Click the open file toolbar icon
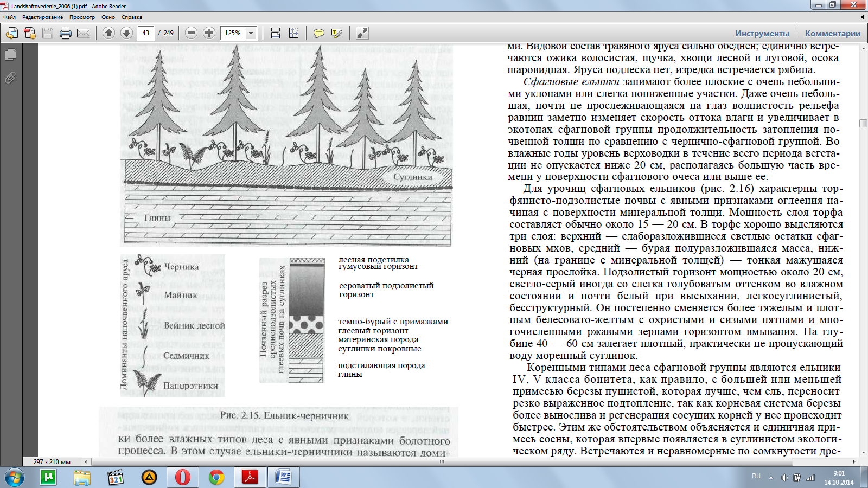This screenshot has height=488, width=868. point(11,33)
